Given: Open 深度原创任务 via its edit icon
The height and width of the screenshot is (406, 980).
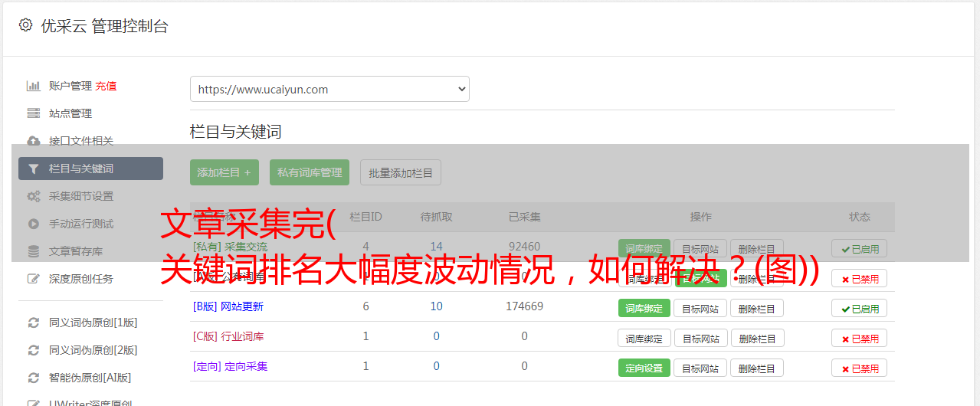Looking at the screenshot, I should coord(33,279).
